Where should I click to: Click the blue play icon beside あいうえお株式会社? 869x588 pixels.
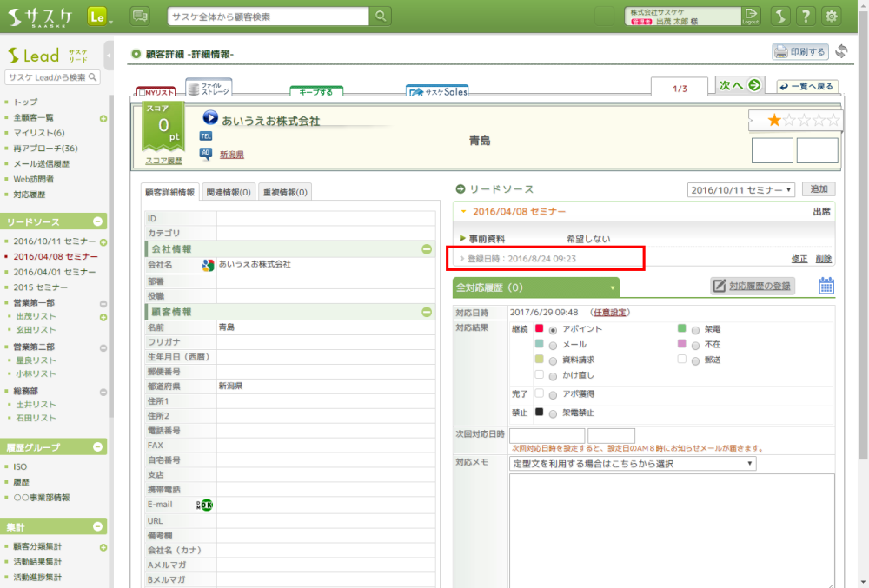coord(210,117)
